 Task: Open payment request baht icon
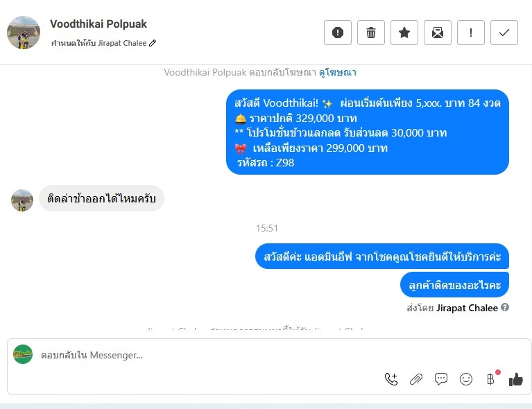(491, 378)
